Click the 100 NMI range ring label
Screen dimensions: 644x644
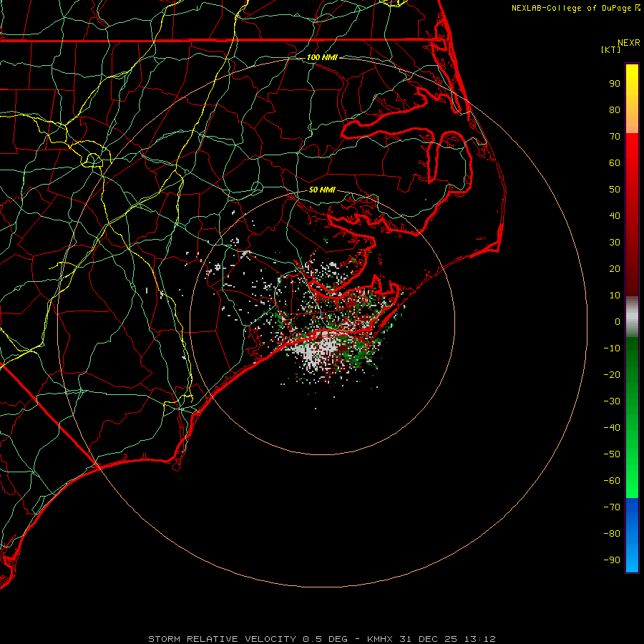point(322,57)
